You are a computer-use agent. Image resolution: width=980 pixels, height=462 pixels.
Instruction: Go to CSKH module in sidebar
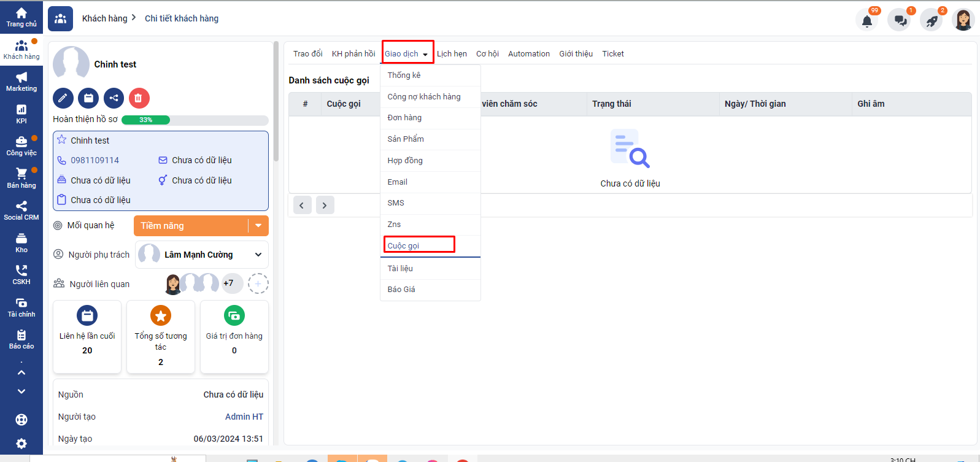[x=21, y=275]
